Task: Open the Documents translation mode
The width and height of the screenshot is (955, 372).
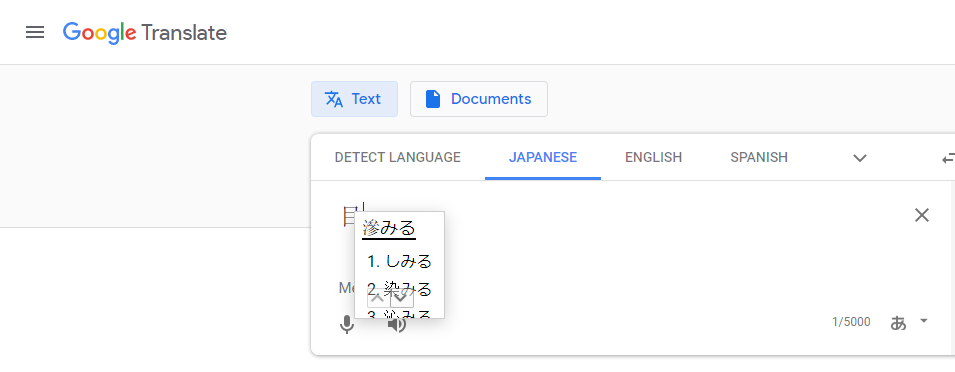Action: pyautogui.click(x=479, y=99)
